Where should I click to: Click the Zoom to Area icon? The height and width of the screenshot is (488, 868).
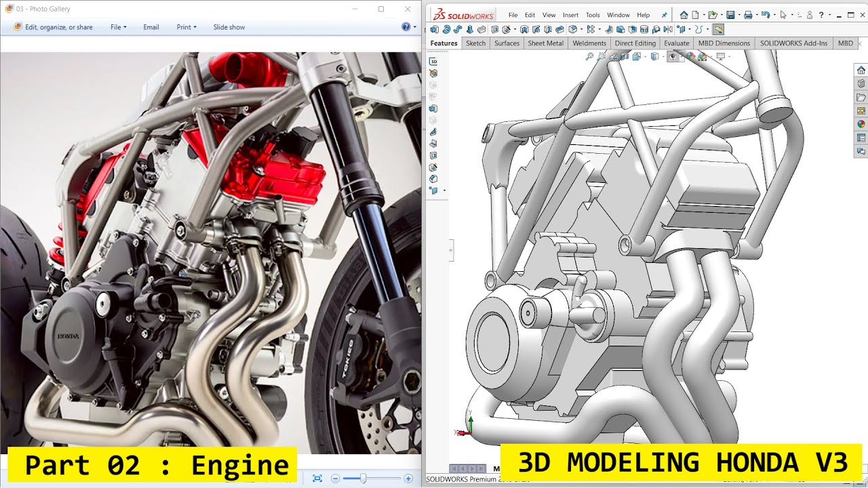601,57
